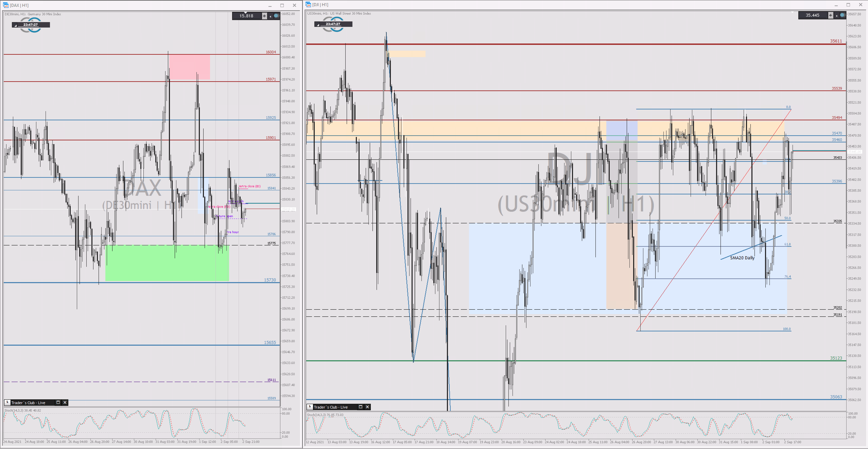Select the 35539 level label in DJI
This screenshot has width=868, height=449.
[x=837, y=88]
